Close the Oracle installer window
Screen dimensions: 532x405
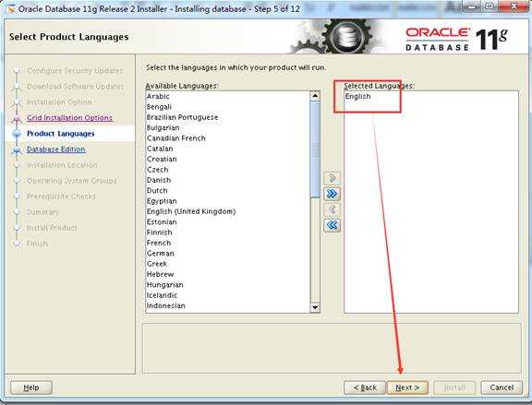click(514, 6)
